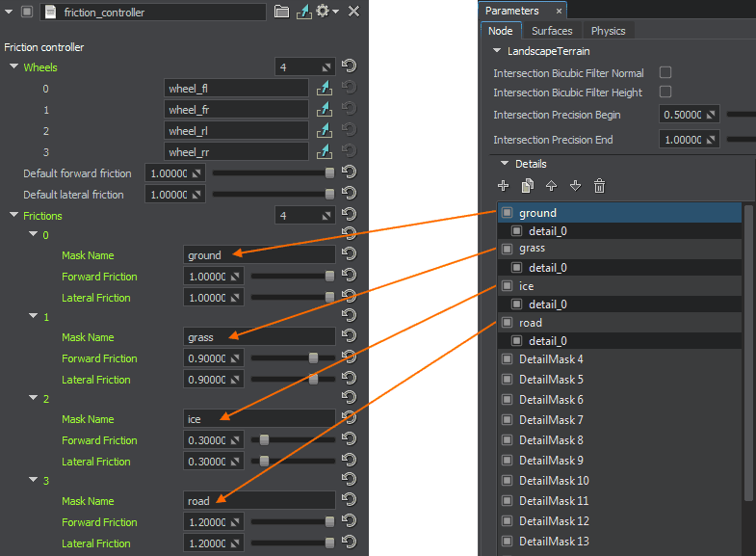Viewport: 756px width, 556px height.
Task: Collapse the LandscapeTerrain section
Action: pyautogui.click(x=497, y=51)
